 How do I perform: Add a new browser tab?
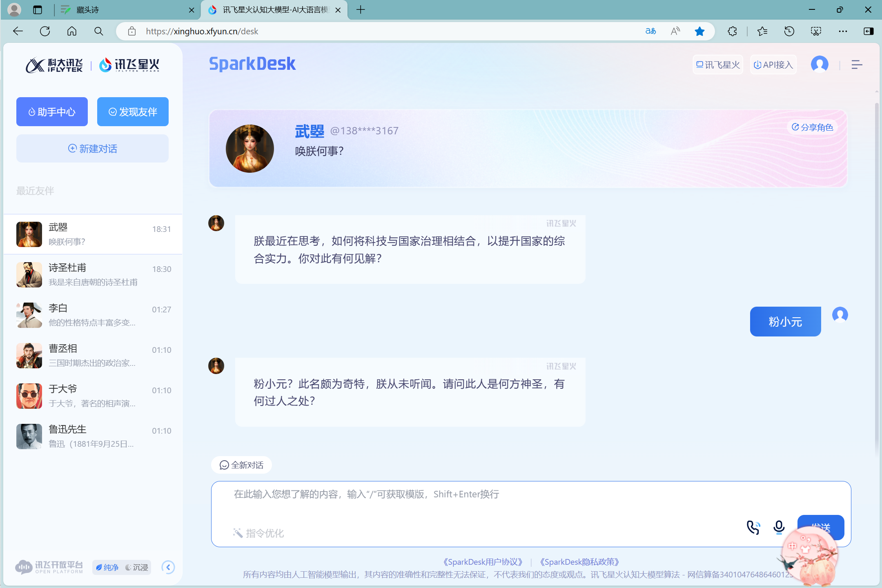click(x=361, y=9)
